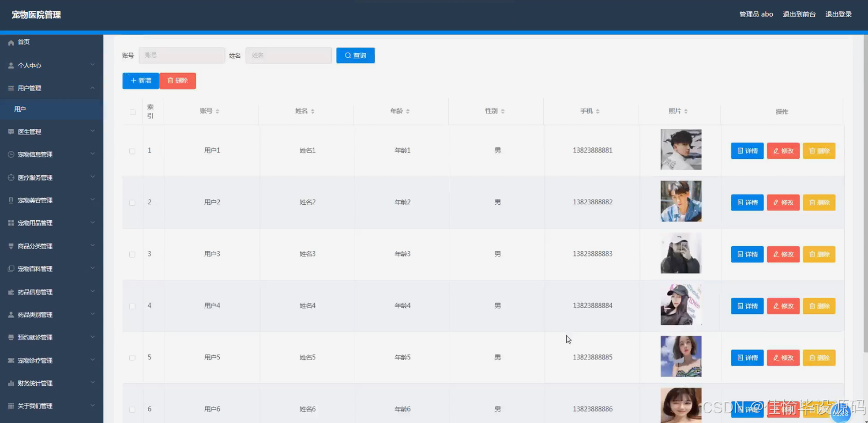The width and height of the screenshot is (868, 423).
Task: Open the 预约就诊管理 menu item
Action: coord(52,338)
